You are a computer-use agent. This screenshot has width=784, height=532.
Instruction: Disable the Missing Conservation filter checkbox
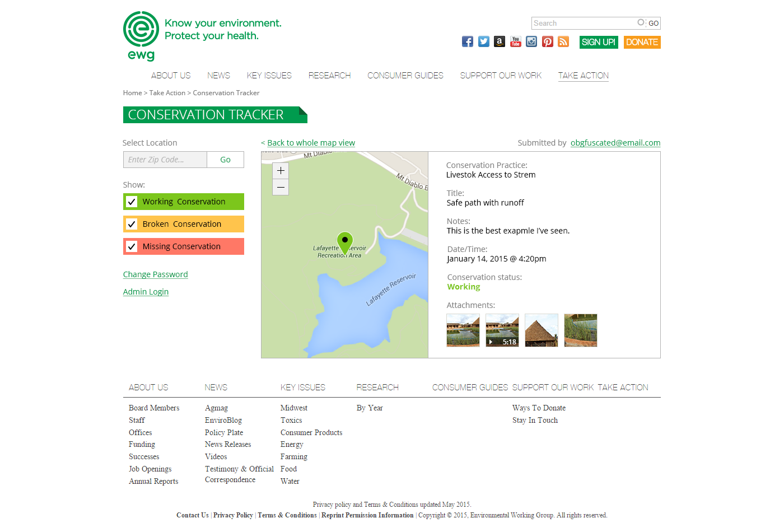point(132,246)
